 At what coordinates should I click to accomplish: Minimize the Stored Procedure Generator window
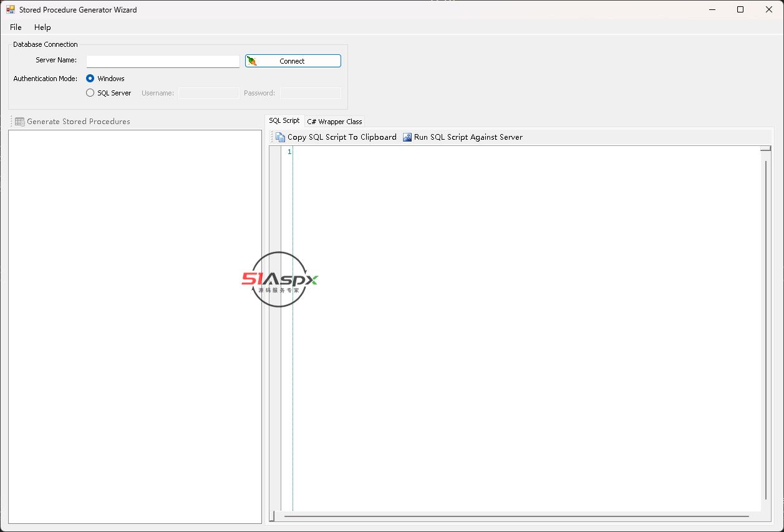(x=712, y=9)
